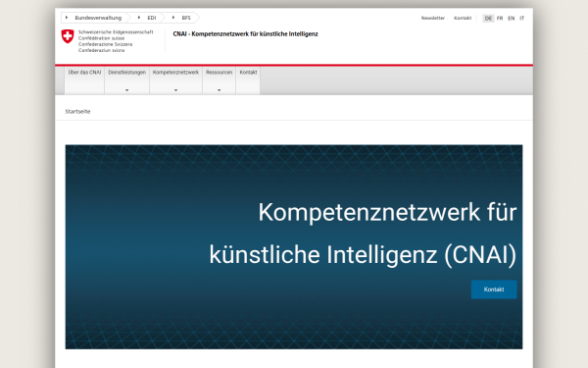Open the Newsletter link in header

coord(433,18)
